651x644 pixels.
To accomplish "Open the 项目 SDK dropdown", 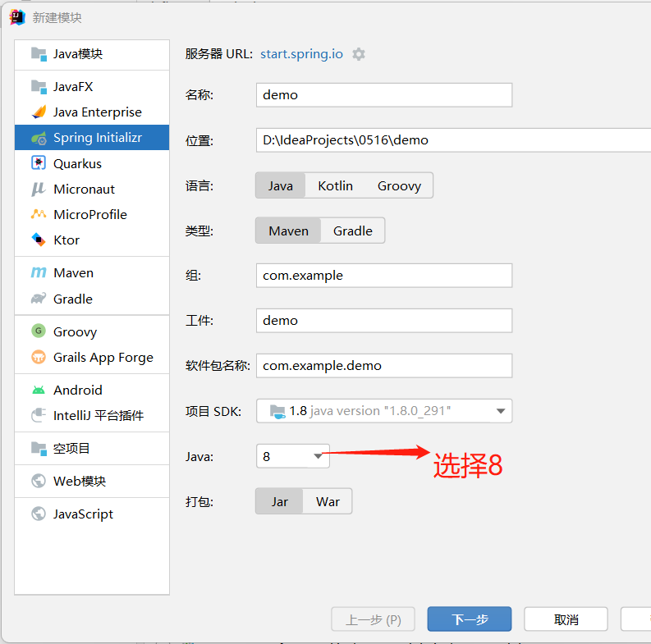I will 384,411.
